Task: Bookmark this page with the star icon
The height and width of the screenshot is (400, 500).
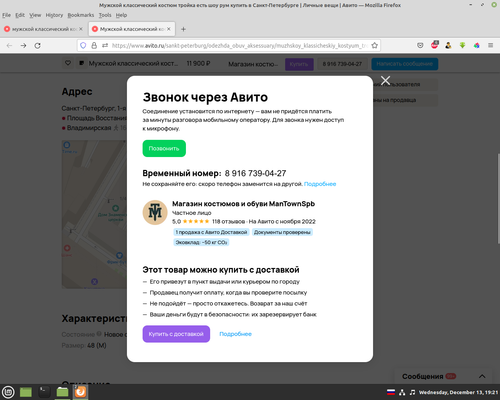Action: click(375, 45)
